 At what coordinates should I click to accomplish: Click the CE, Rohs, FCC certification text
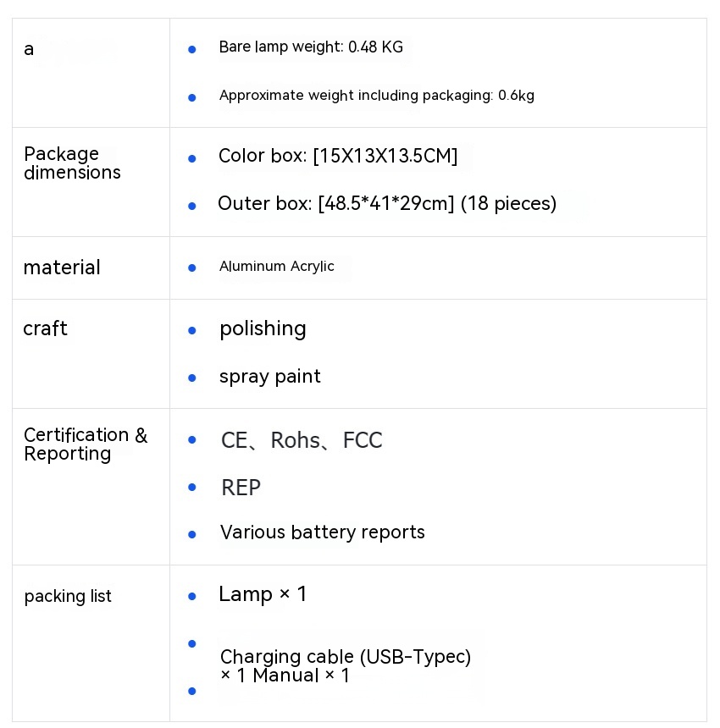302,440
